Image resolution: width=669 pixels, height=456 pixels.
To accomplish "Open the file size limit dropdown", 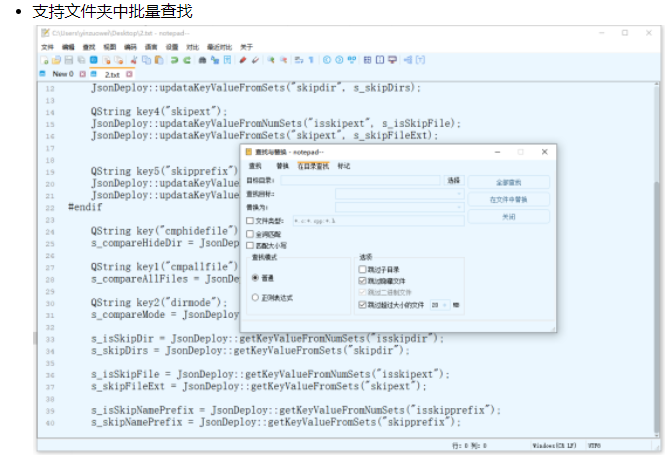I will point(444,304).
